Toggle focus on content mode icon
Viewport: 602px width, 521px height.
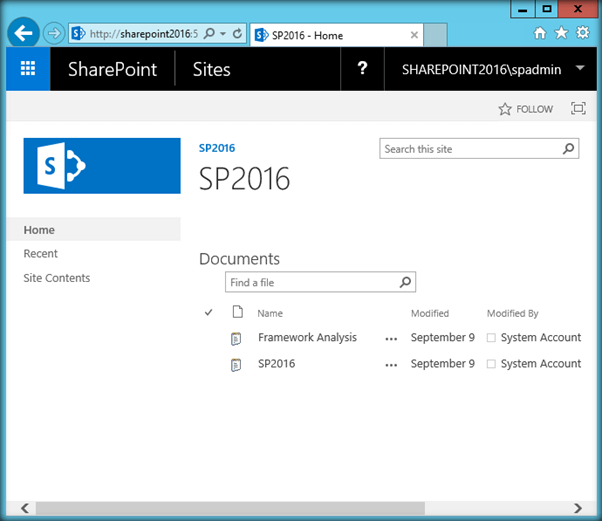(578, 109)
